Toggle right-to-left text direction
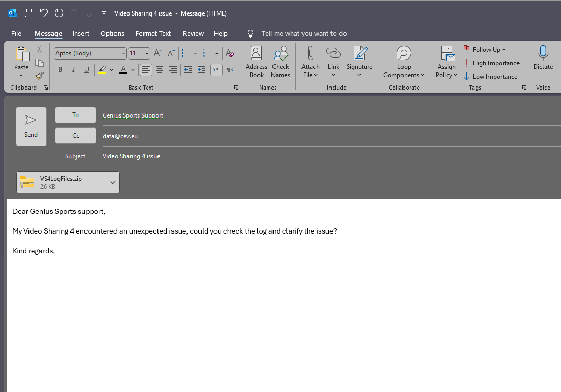 (x=230, y=70)
